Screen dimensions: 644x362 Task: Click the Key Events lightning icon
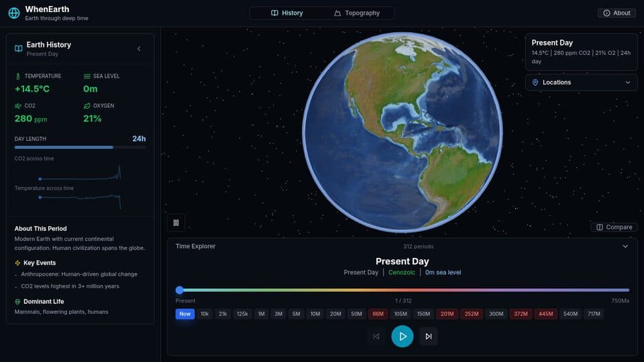17,263
